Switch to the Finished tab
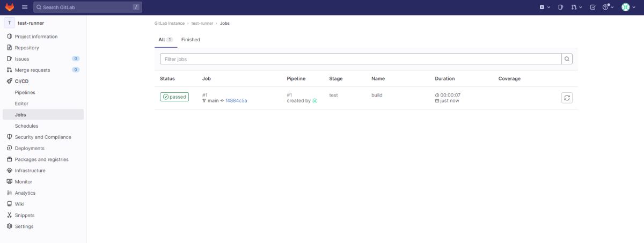Viewport: 644px width, 243px height. [x=191, y=40]
